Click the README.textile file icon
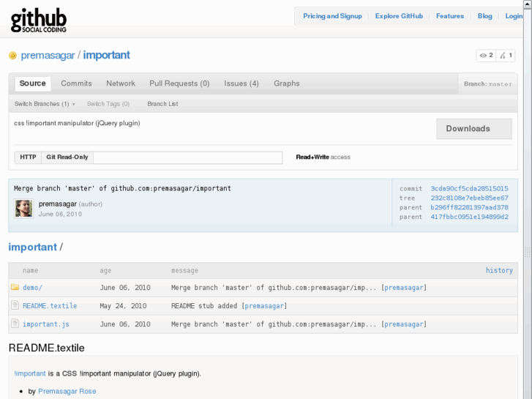532x399 pixels. [x=15, y=306]
